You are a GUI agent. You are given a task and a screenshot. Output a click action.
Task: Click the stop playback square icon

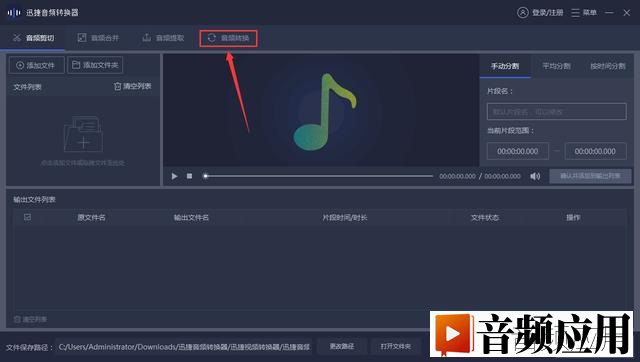coord(189,176)
